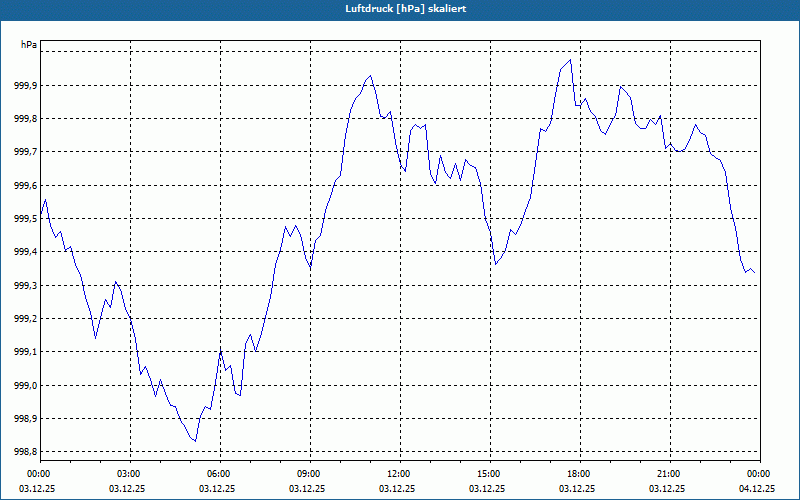Click the 03.12.25 date under 21:00

(x=667, y=489)
